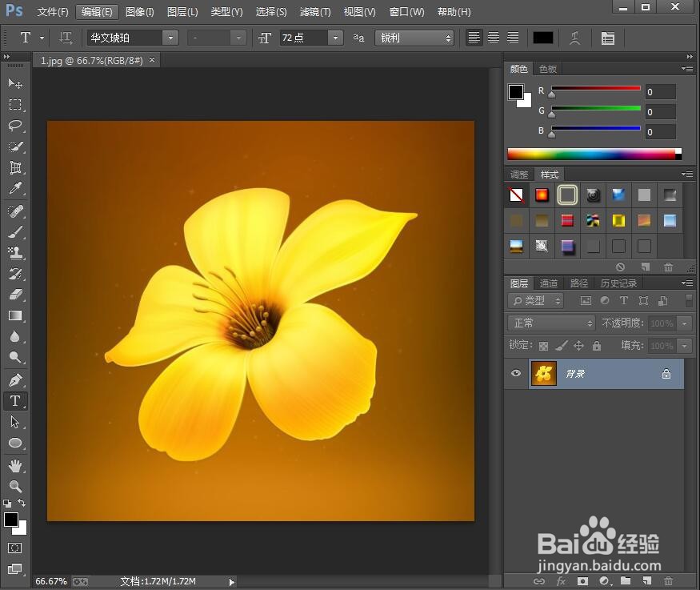Viewport: 700px width, 590px height.
Task: Open the 不透明度 opacity dropdown arrow
Action: (x=684, y=323)
